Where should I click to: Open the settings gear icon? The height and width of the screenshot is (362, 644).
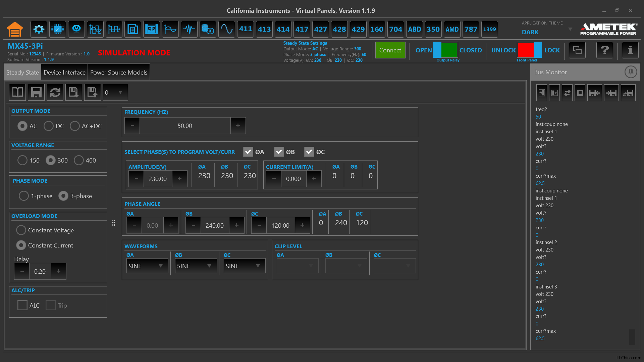point(39,29)
